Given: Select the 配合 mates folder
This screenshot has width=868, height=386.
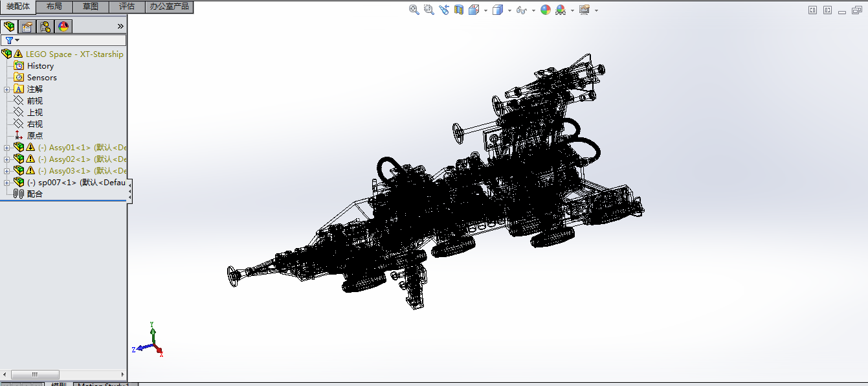Looking at the screenshot, I should point(35,194).
